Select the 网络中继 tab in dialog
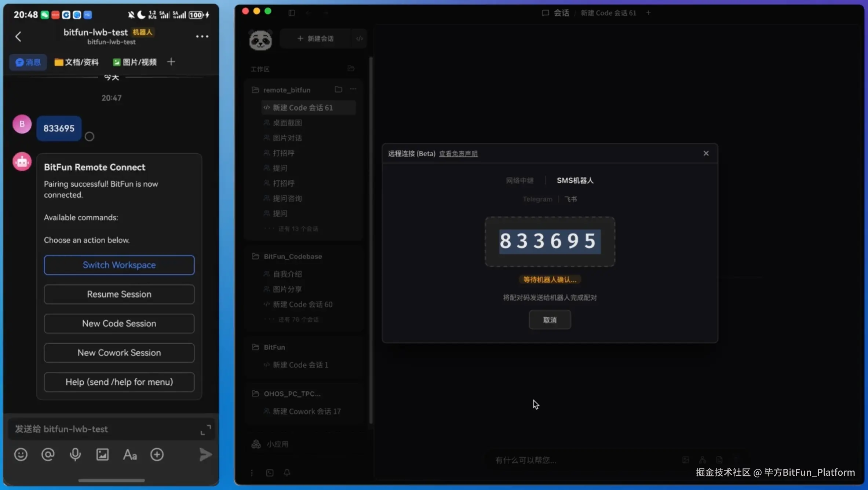The height and width of the screenshot is (490, 868). pyautogui.click(x=519, y=180)
